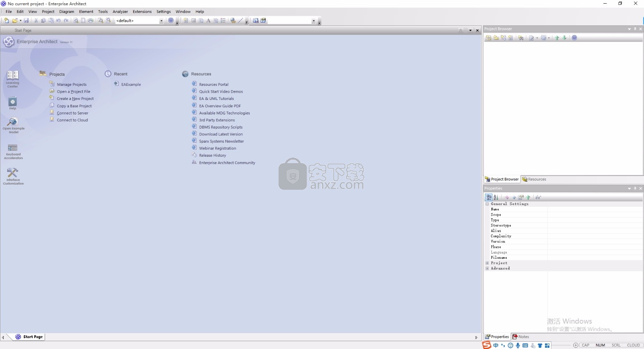
Task: Click the Sogou input method S icon
Action: pyautogui.click(x=487, y=345)
